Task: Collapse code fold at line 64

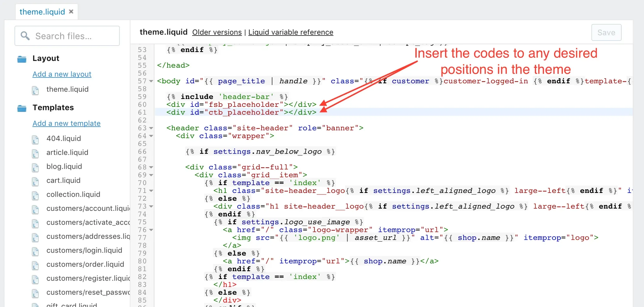Action: [x=151, y=136]
